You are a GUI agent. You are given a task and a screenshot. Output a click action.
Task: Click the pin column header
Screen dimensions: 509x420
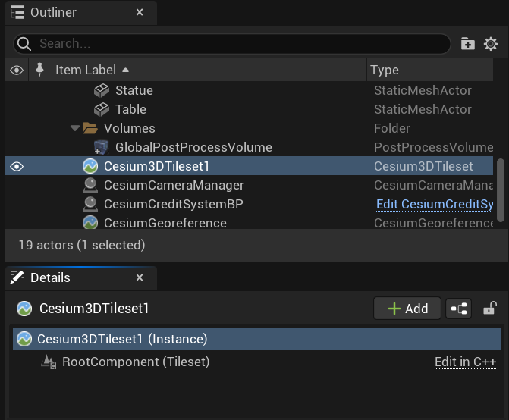pyautogui.click(x=39, y=70)
